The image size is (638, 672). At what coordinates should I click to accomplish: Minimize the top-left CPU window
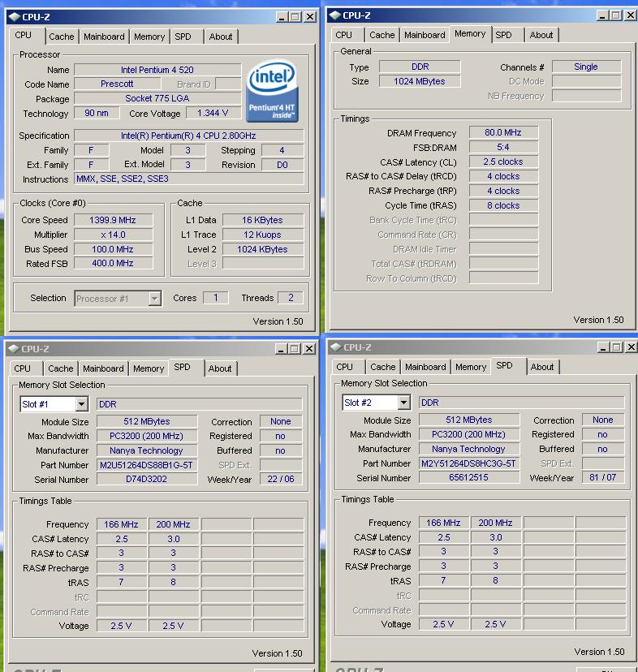point(282,17)
